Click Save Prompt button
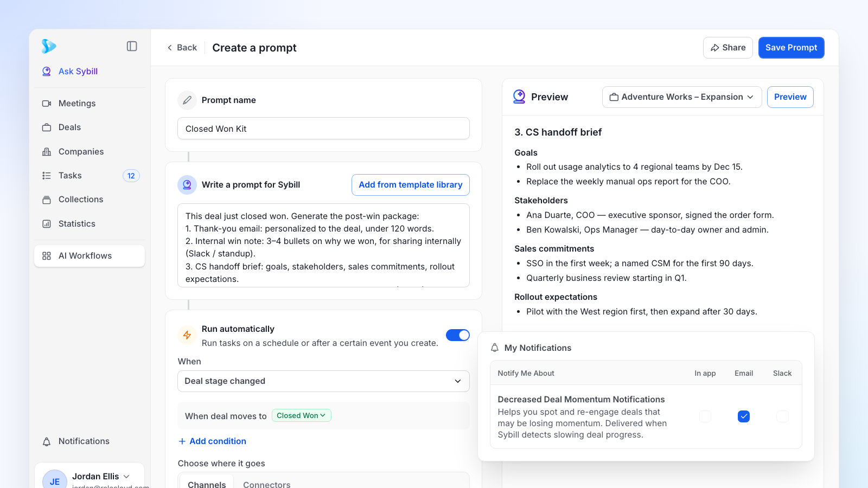Screen dimensions: 868x488 coord(792,48)
